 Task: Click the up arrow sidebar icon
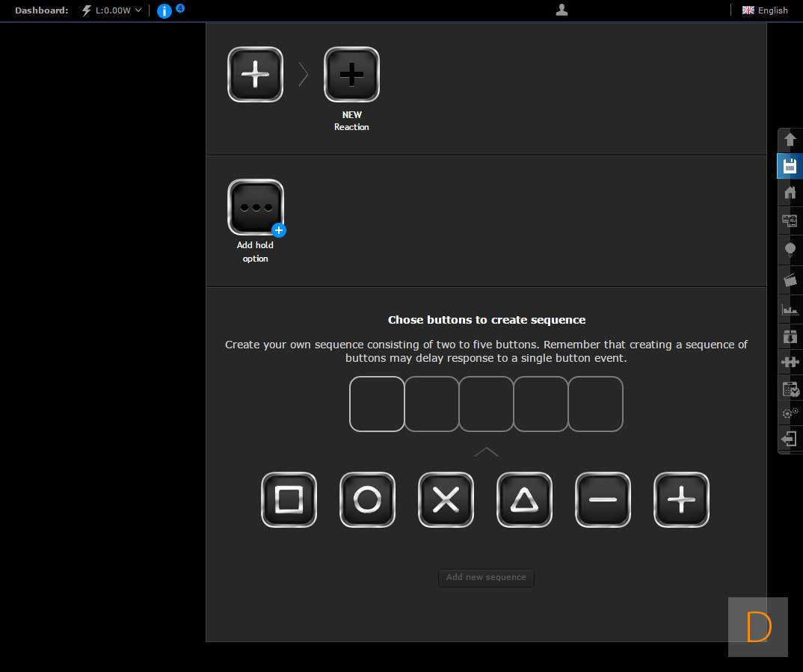pyautogui.click(x=790, y=140)
